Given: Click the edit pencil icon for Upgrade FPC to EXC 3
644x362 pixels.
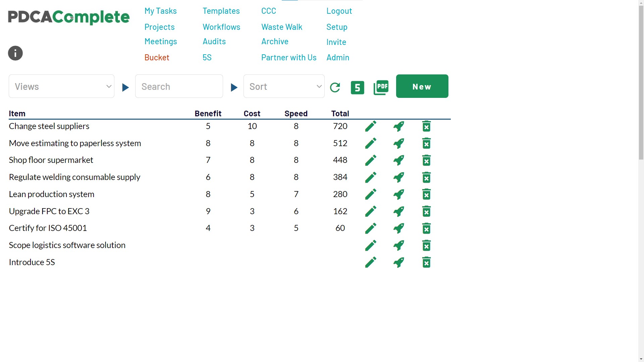Looking at the screenshot, I should 371,211.
